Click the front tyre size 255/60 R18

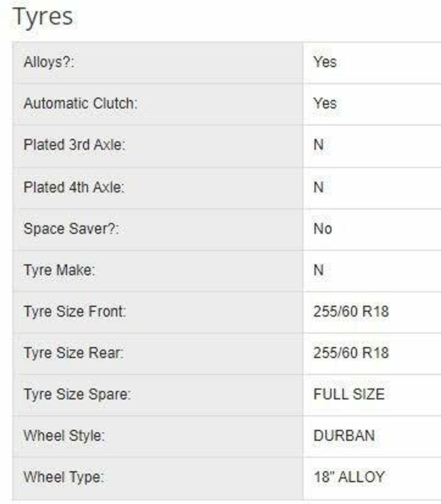pyautogui.click(x=351, y=312)
